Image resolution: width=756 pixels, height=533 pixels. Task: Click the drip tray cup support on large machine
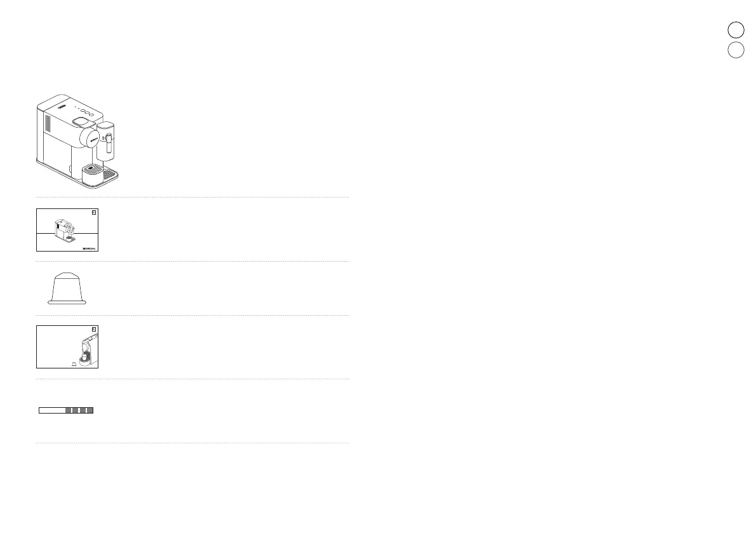coord(93,175)
